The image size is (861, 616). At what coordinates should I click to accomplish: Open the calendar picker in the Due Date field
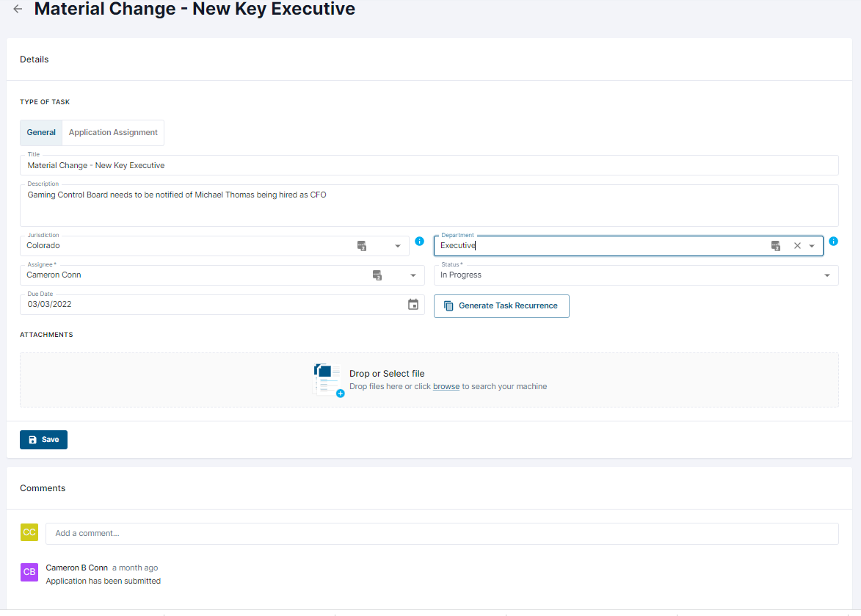(x=413, y=304)
